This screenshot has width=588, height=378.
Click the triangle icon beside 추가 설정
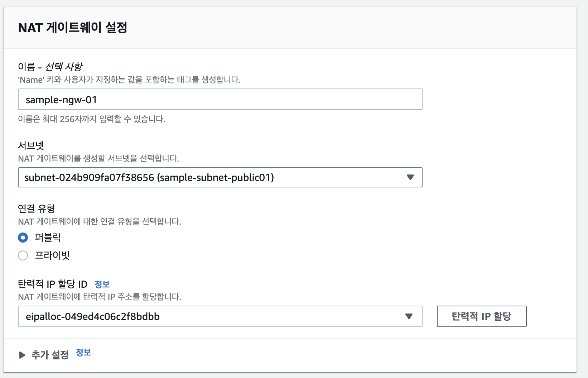click(22, 355)
